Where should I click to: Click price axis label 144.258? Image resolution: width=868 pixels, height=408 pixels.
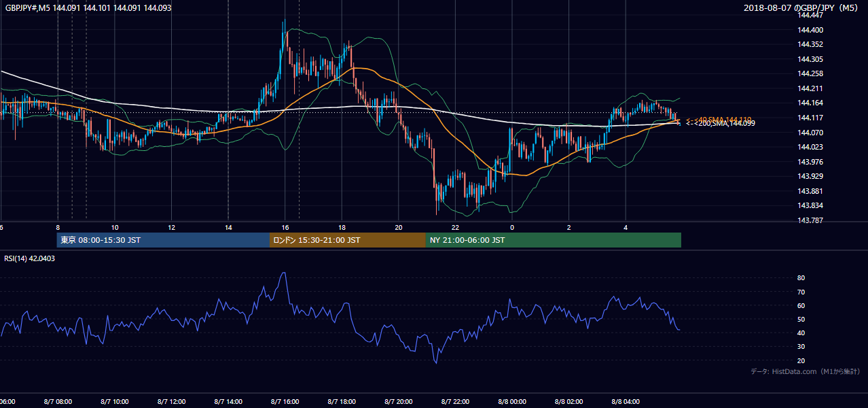click(811, 73)
